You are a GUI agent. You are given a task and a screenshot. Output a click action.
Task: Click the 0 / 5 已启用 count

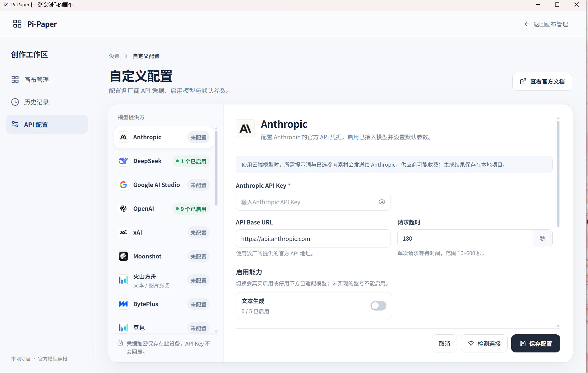pyautogui.click(x=255, y=311)
